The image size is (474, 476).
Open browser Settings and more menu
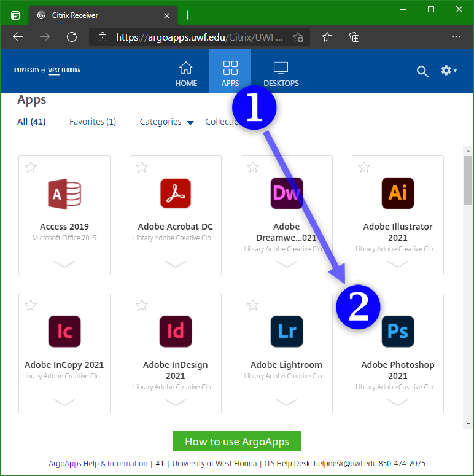[x=456, y=37]
